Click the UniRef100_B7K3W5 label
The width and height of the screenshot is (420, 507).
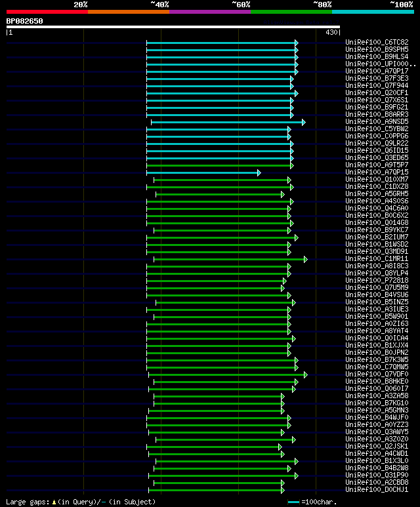pos(377,360)
